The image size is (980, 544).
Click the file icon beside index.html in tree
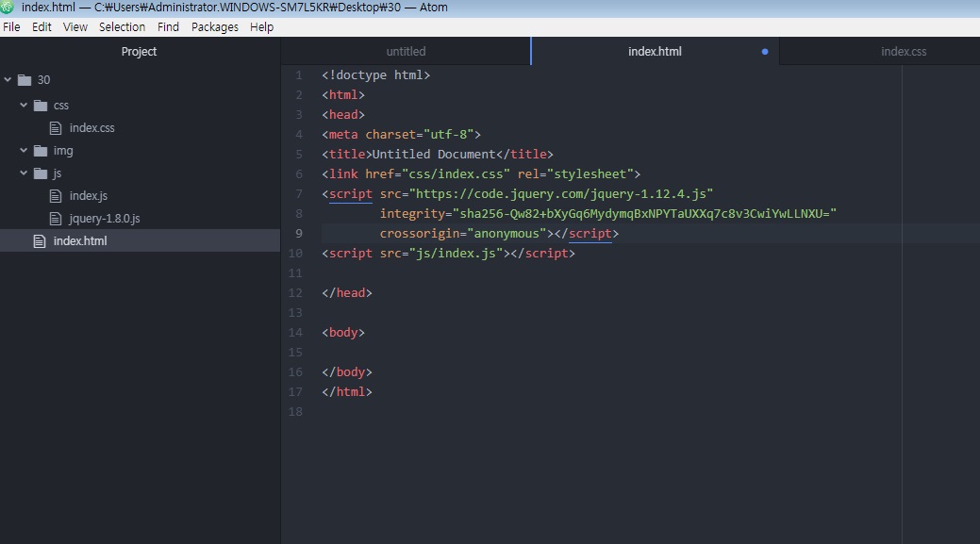(x=40, y=241)
